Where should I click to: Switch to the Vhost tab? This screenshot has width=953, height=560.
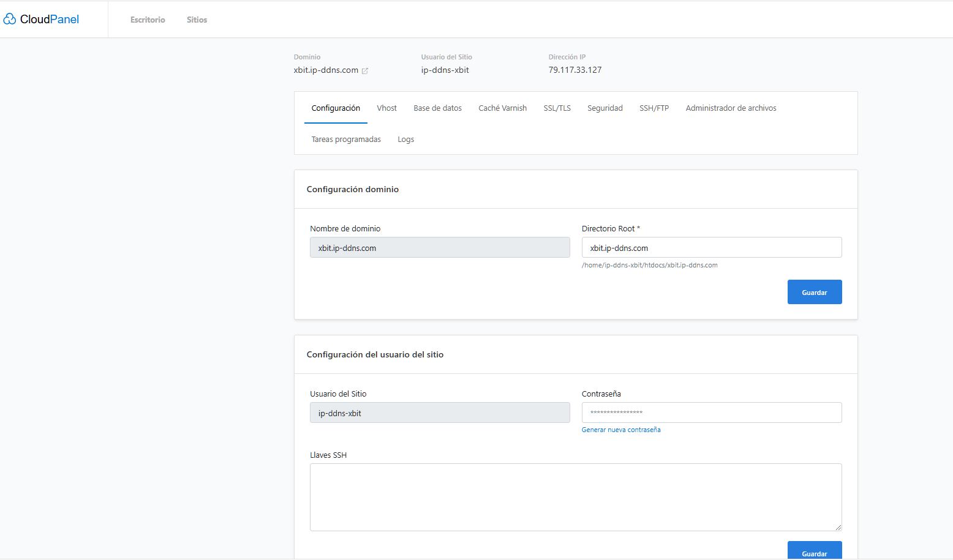click(386, 108)
